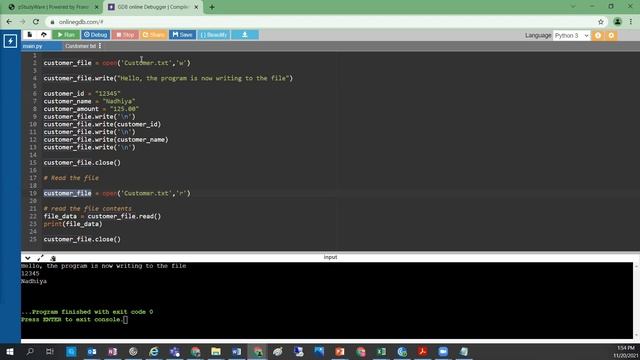Open Adobe Acrobat from the taskbar

pyautogui.click(x=422, y=351)
